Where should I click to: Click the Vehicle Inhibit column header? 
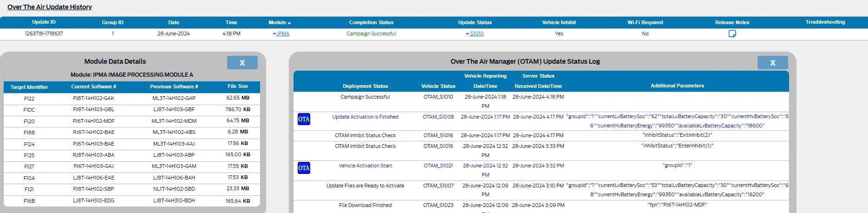coord(559,22)
